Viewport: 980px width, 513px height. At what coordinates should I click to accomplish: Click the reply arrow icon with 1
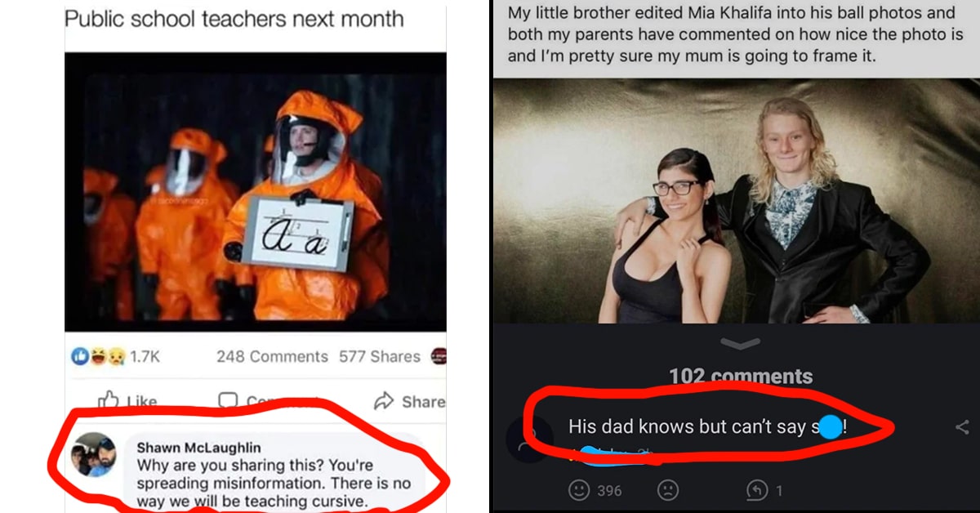[x=756, y=490]
